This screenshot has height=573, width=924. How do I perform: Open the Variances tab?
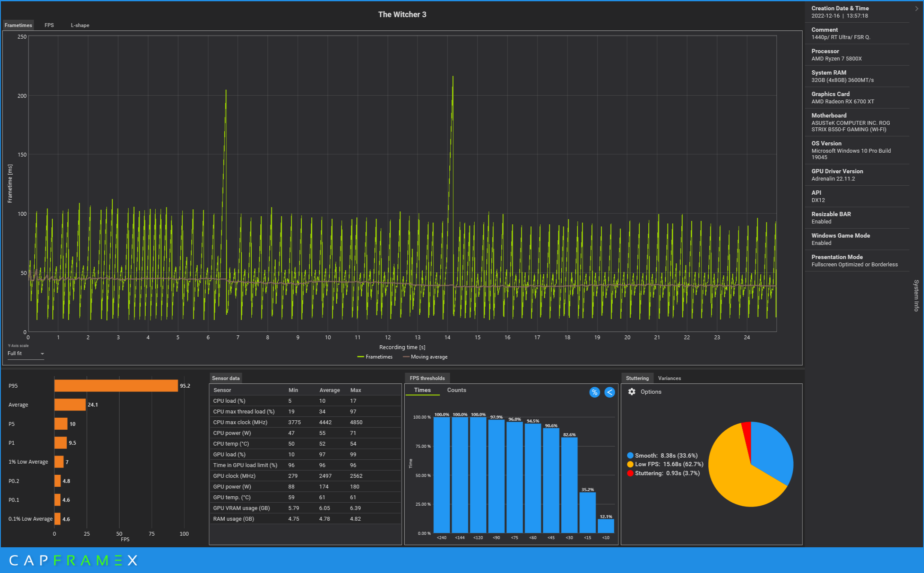click(669, 378)
